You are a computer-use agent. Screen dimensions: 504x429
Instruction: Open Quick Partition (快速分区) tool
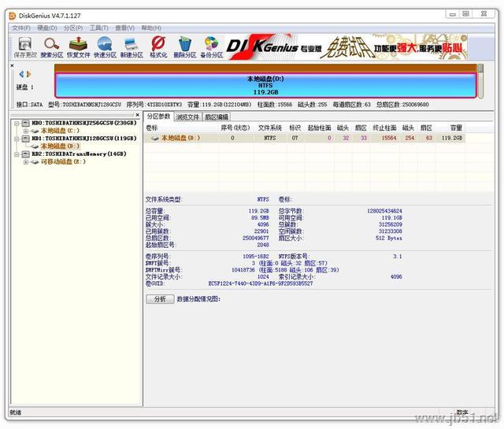point(105,47)
